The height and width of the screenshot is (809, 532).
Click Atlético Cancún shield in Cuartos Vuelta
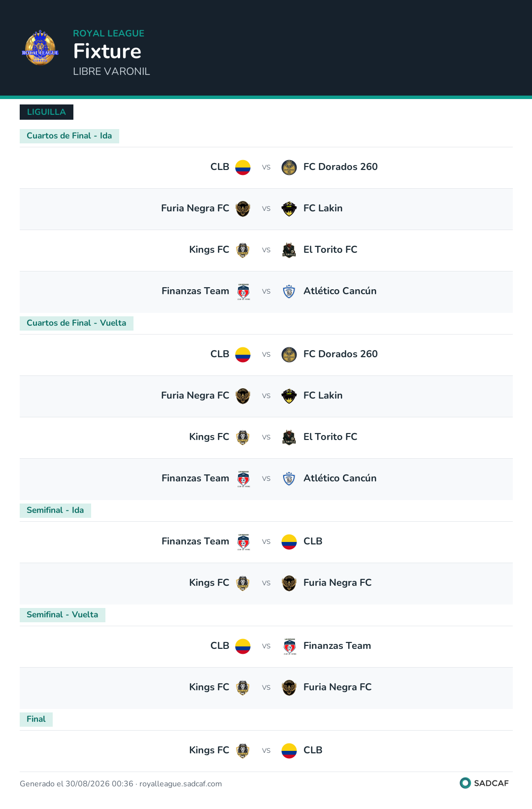point(289,479)
